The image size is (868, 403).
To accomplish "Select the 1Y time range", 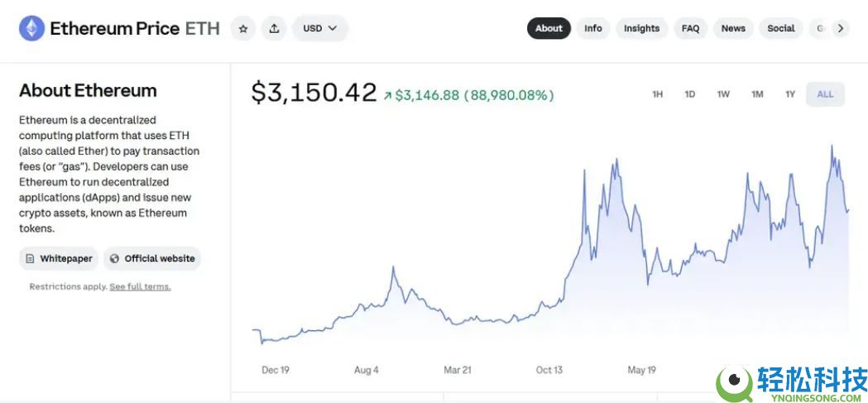I will (x=790, y=94).
